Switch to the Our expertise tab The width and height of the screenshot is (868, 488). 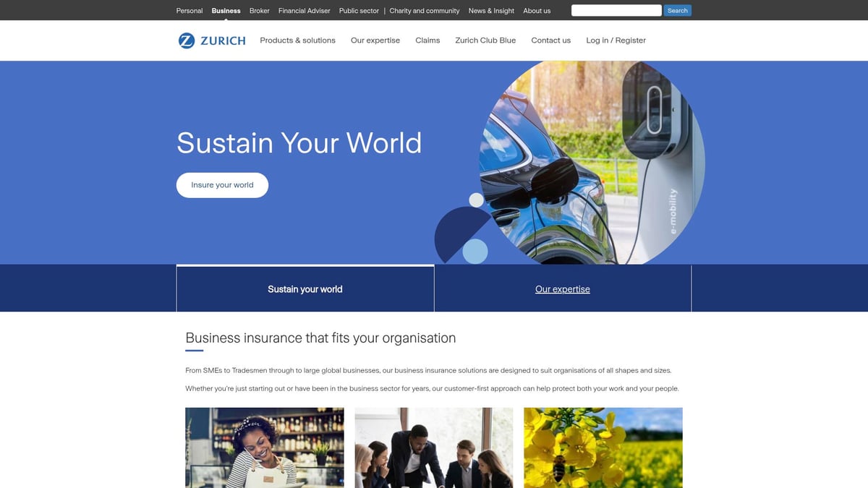(562, 288)
